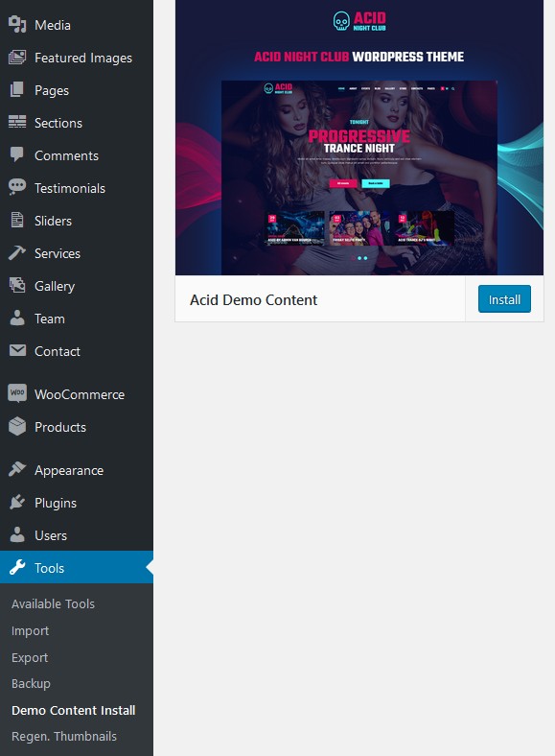Click the Products box icon
This screenshot has height=756, width=555.
(17, 427)
